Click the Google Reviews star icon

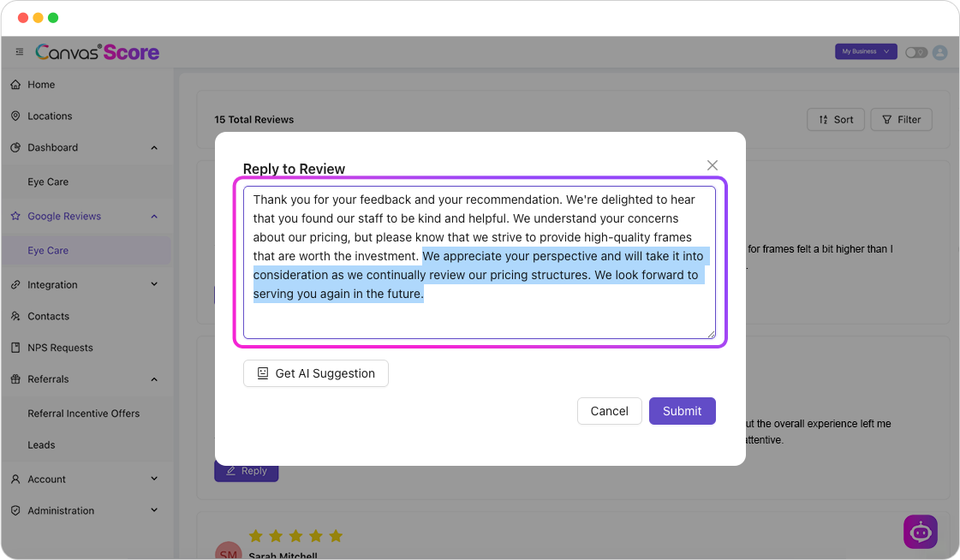pos(15,216)
